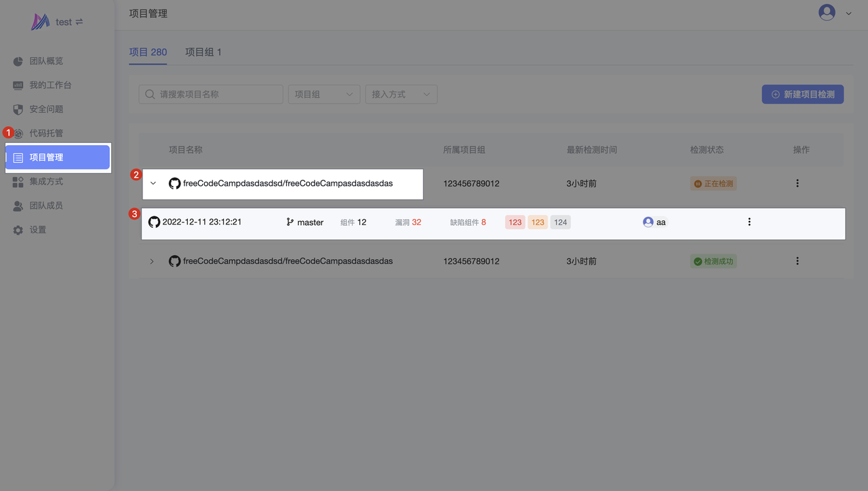Image resolution: width=868 pixels, height=491 pixels.
Task: Open more actions for 正在检测 project row
Action: (x=797, y=183)
